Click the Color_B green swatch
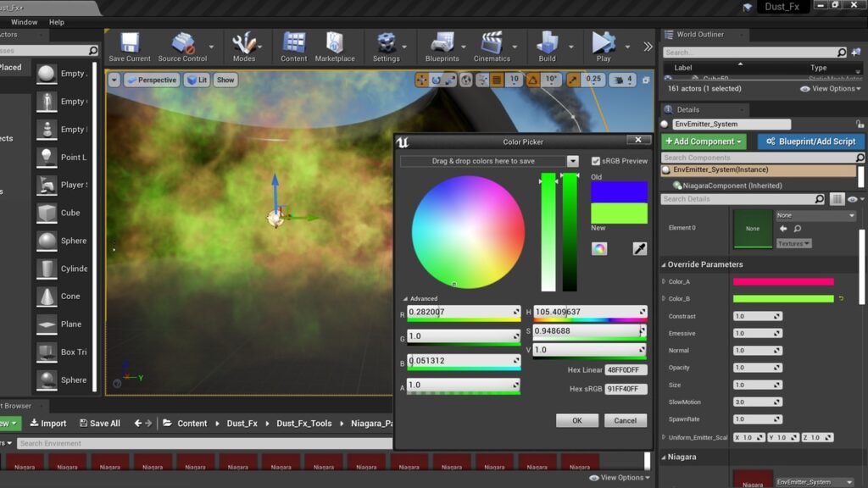868x488 pixels. click(x=782, y=298)
